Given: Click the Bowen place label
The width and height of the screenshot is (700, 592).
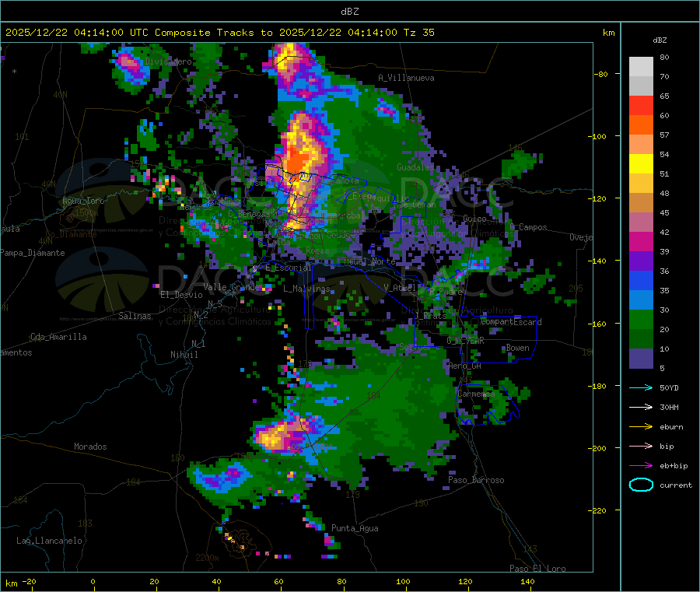Looking at the screenshot, I should (518, 348).
